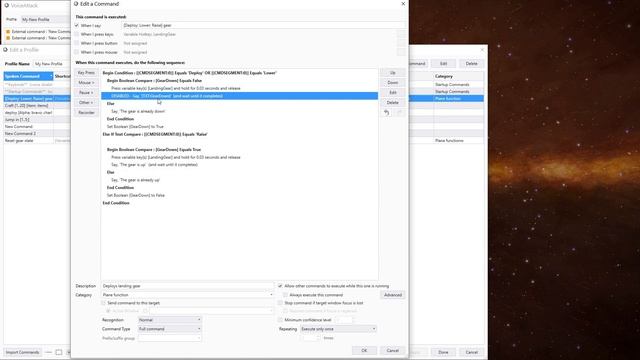Open the 'Pause >' action menu button
This screenshot has height=360, width=640.
(x=86, y=93)
